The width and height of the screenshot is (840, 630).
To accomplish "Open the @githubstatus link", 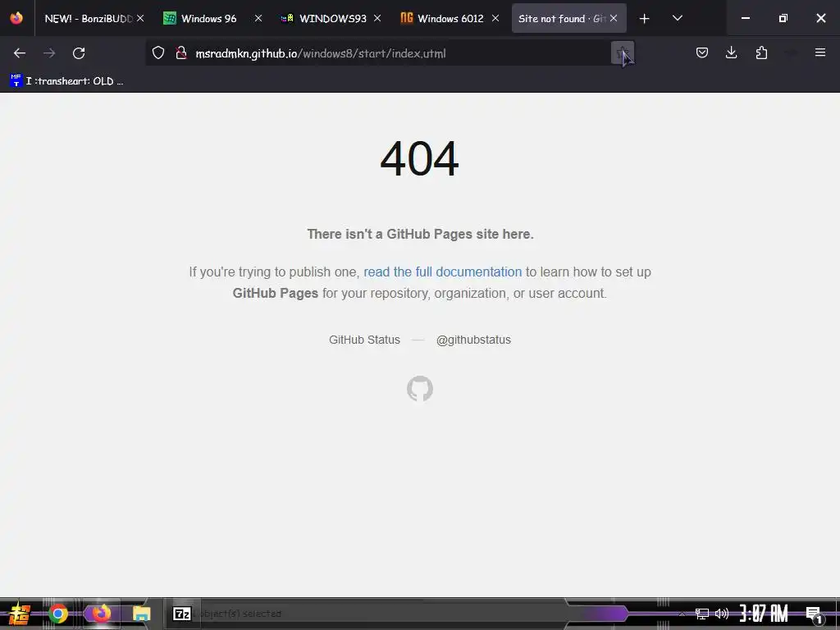I will click(473, 340).
